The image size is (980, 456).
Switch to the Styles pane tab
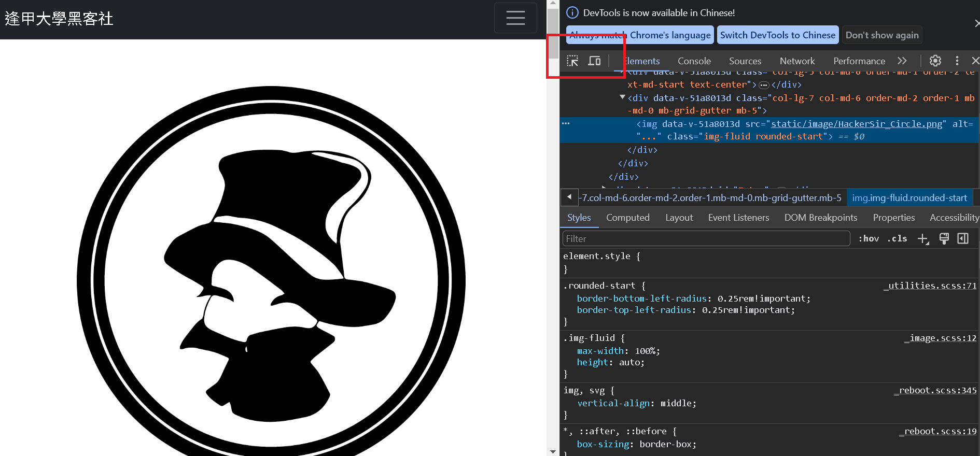coord(579,218)
